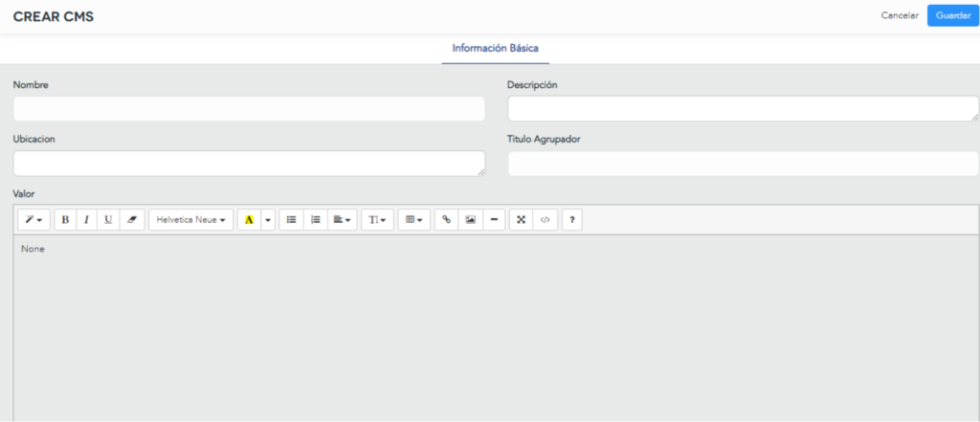Insert a picture in the editor
This screenshot has width=980, height=422.
[x=471, y=220]
